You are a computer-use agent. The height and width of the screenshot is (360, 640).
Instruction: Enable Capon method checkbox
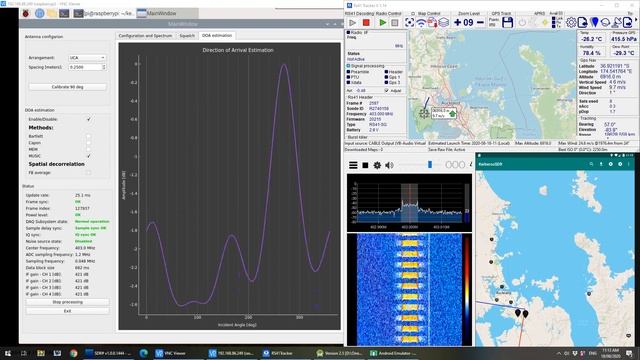click(89, 143)
